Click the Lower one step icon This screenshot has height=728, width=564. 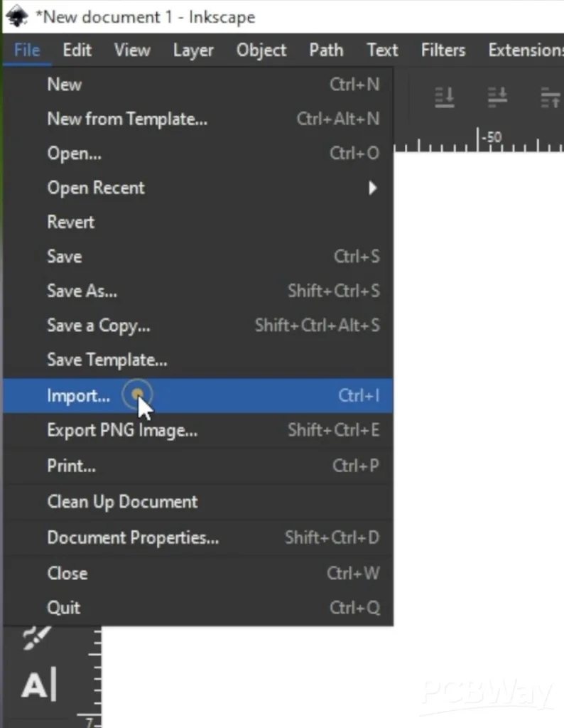point(498,98)
